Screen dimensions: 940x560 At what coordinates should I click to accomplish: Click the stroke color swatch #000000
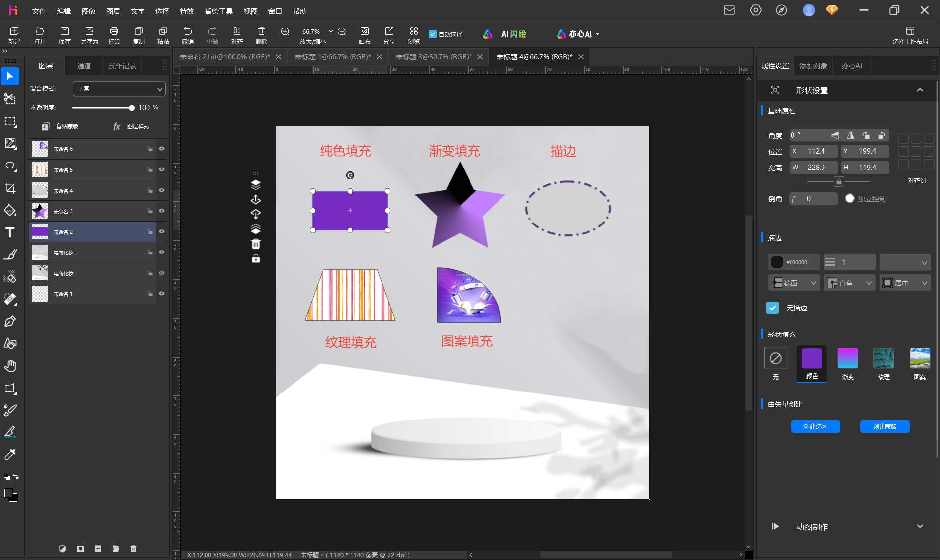[777, 262]
